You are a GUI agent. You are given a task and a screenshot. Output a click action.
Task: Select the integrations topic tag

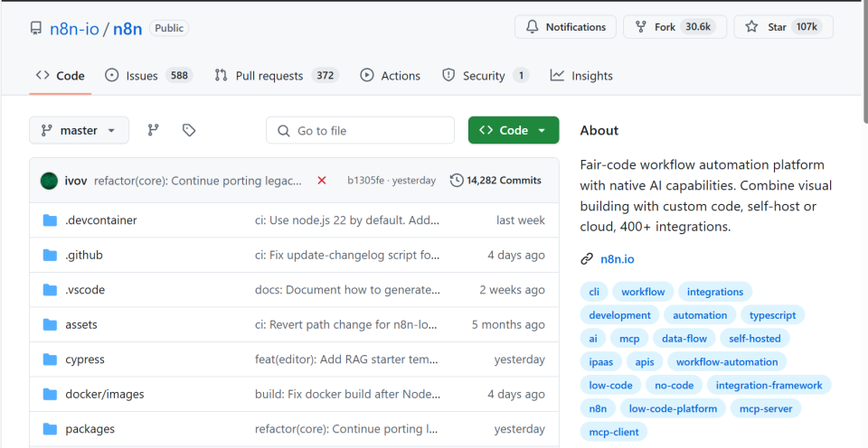714,292
